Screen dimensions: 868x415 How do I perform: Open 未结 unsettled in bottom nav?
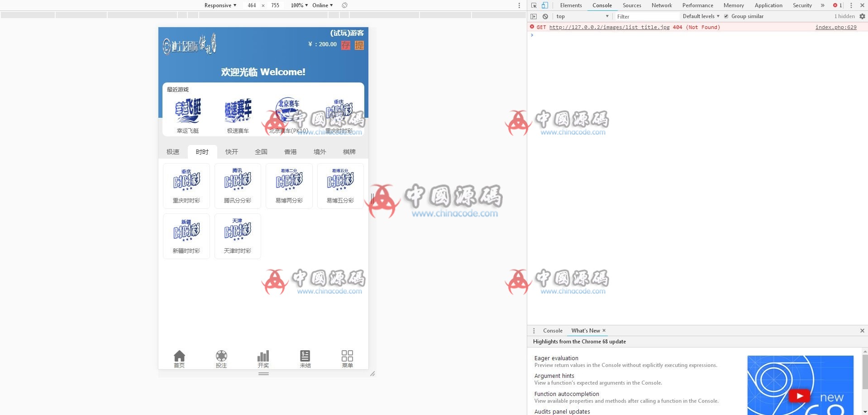(x=305, y=359)
